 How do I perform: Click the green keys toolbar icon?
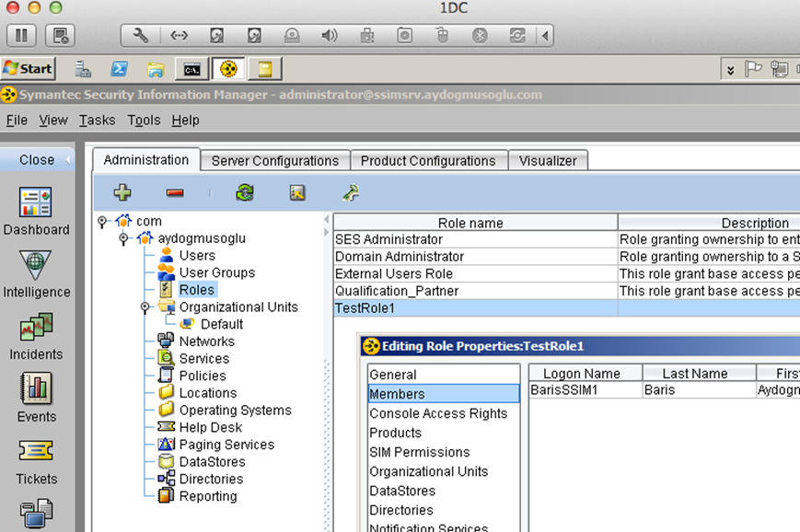point(351,192)
